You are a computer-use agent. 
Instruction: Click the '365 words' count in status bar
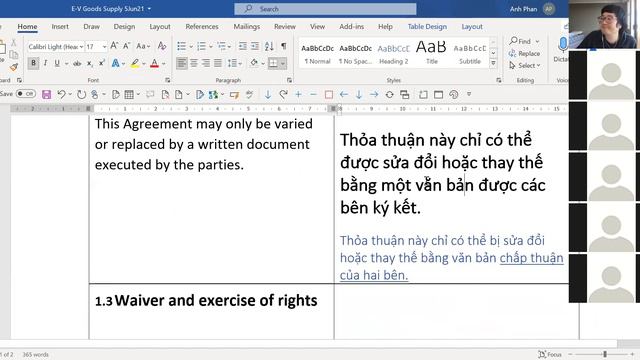click(x=35, y=354)
